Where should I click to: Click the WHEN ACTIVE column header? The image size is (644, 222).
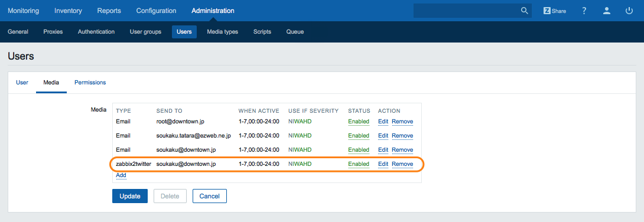(x=259, y=111)
